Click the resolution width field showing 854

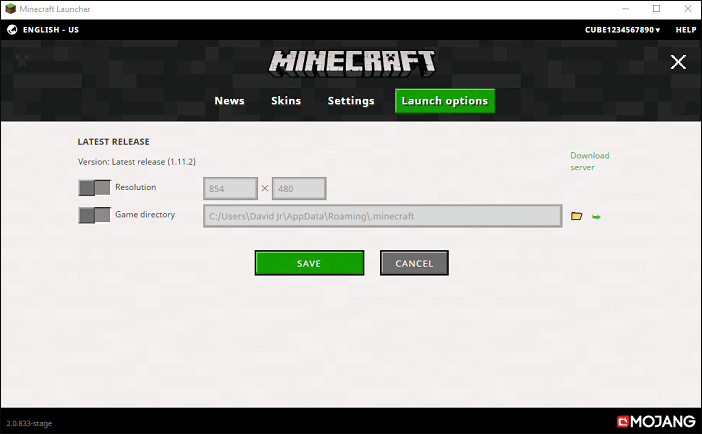point(230,188)
